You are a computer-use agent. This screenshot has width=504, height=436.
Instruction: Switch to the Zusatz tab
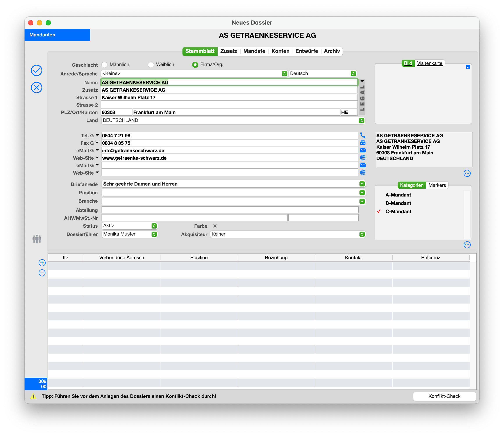click(229, 51)
